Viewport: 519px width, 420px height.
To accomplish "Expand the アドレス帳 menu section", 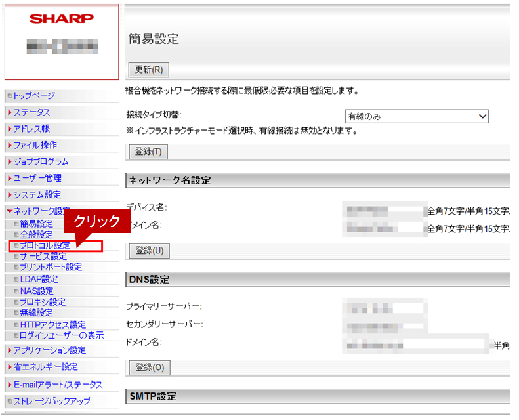I will tap(31, 129).
